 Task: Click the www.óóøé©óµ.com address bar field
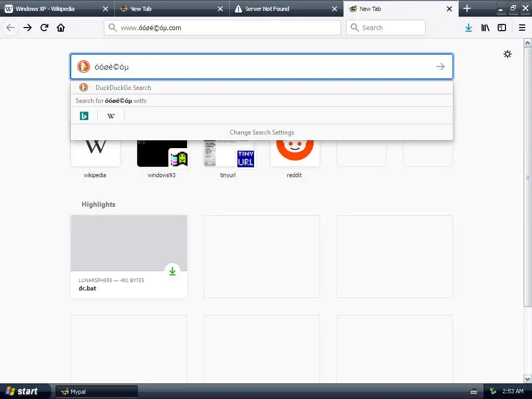pos(222,28)
